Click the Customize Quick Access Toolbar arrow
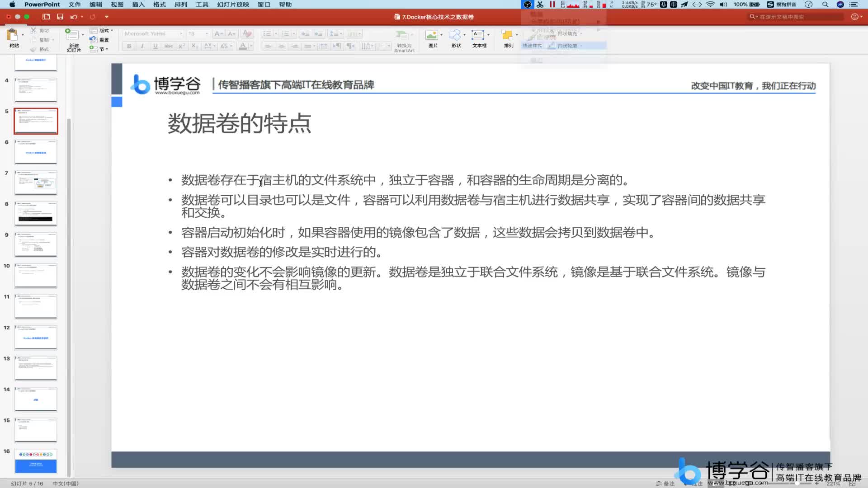868x488 pixels. [107, 17]
